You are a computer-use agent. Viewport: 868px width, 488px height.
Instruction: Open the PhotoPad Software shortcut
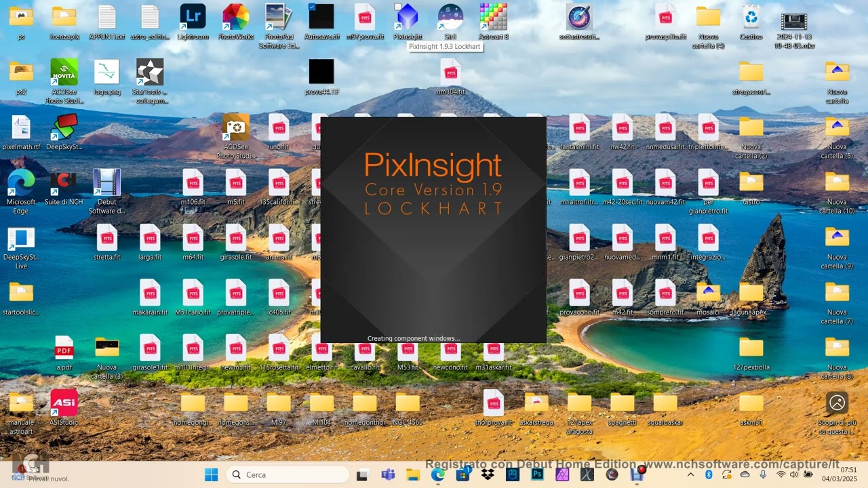(279, 16)
